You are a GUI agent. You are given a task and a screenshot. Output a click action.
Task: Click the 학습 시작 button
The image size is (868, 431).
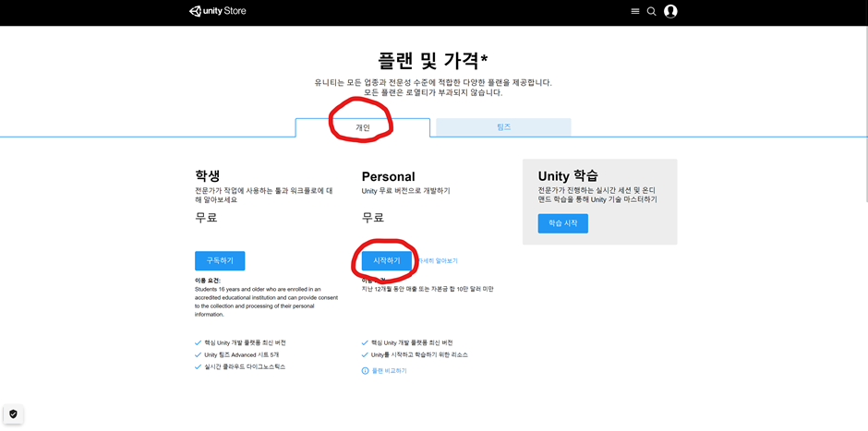563,223
